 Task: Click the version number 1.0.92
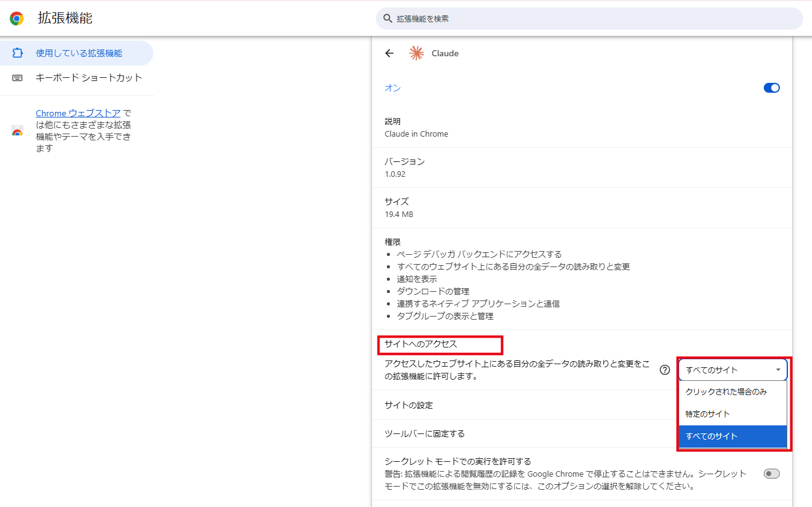coord(395,174)
